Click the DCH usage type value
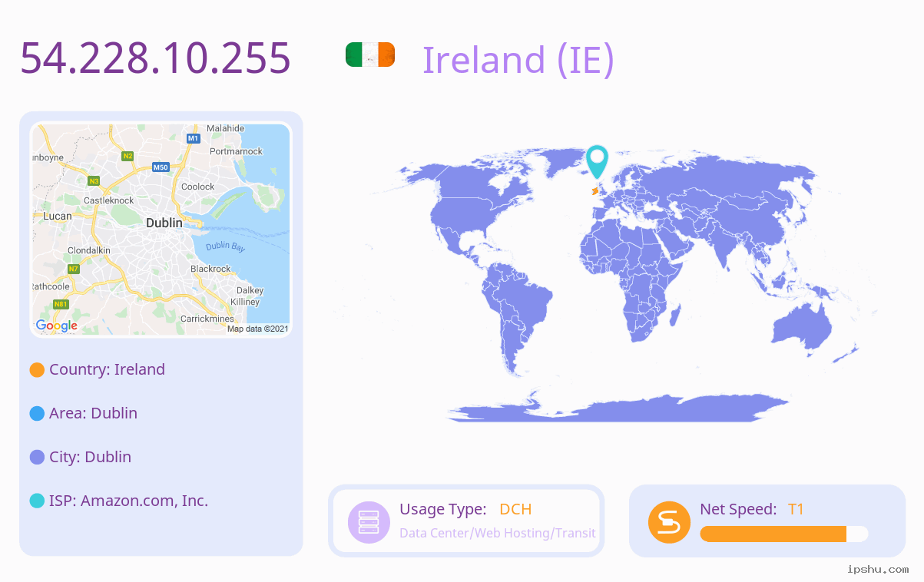The image size is (924, 582). pos(515,509)
